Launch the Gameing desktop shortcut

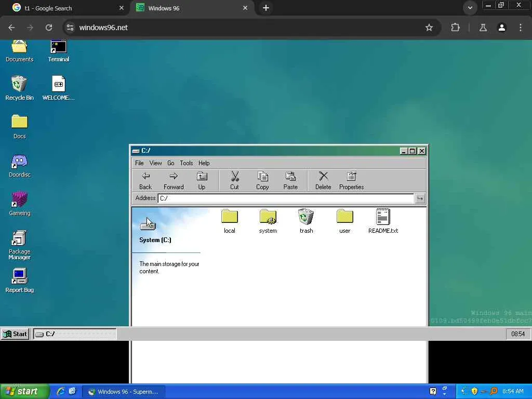tap(19, 204)
